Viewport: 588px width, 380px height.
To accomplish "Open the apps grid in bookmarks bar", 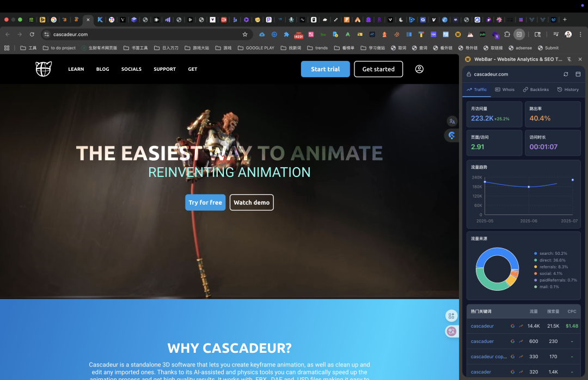I will pos(7,48).
